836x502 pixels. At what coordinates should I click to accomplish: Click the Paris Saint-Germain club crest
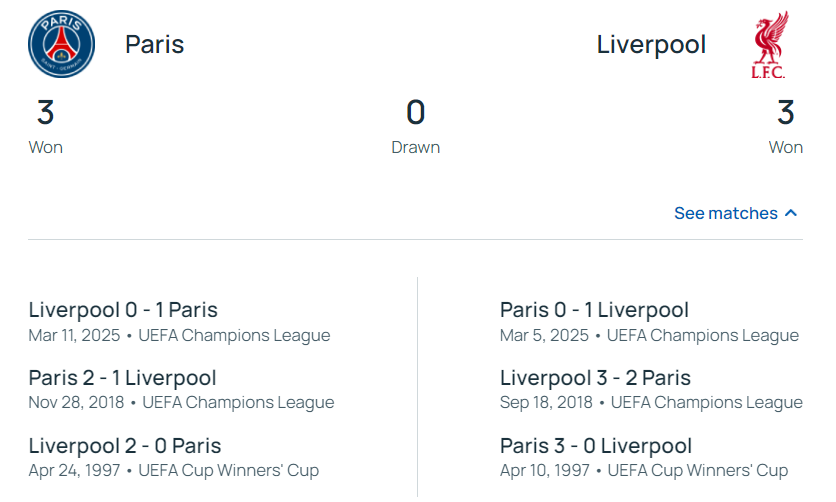61,45
